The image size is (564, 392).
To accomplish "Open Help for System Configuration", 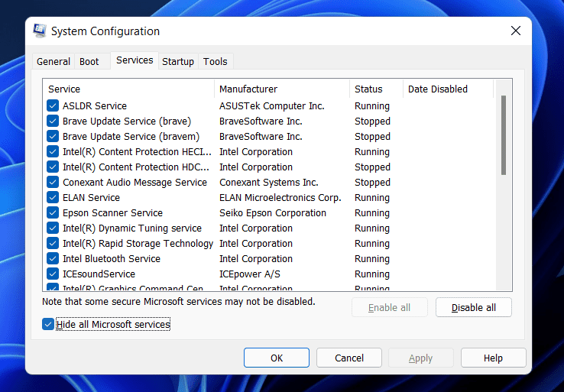I will coord(493,358).
